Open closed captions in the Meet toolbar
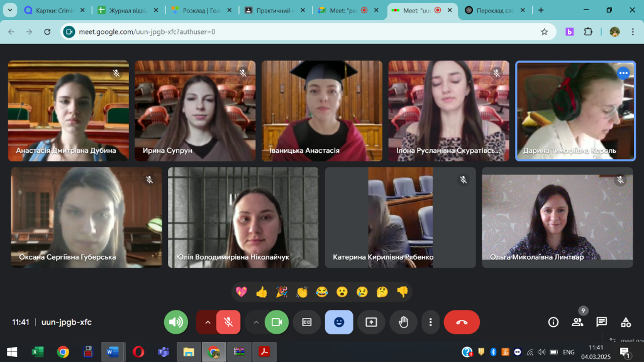Viewport: 644px width, 362px height. tap(307, 322)
